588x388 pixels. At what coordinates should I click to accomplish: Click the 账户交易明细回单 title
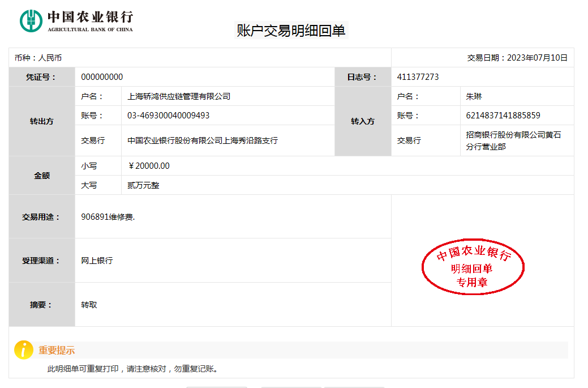[290, 31]
